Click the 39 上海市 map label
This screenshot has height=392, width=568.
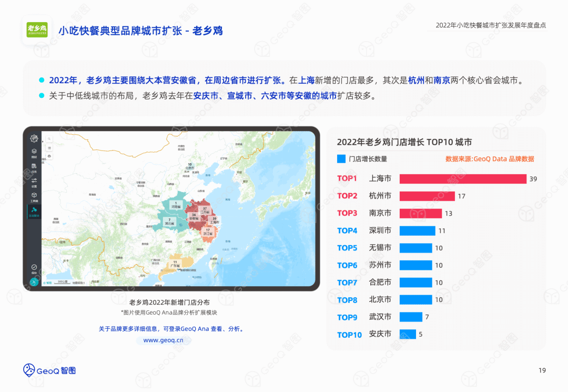click(215, 220)
